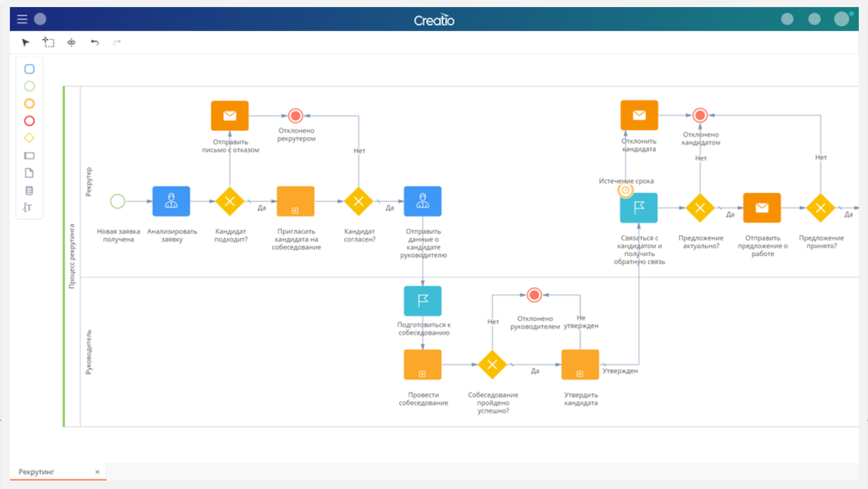The width and height of the screenshot is (868, 489).
Task: Open the hamburger menu in header
Action: (x=22, y=19)
